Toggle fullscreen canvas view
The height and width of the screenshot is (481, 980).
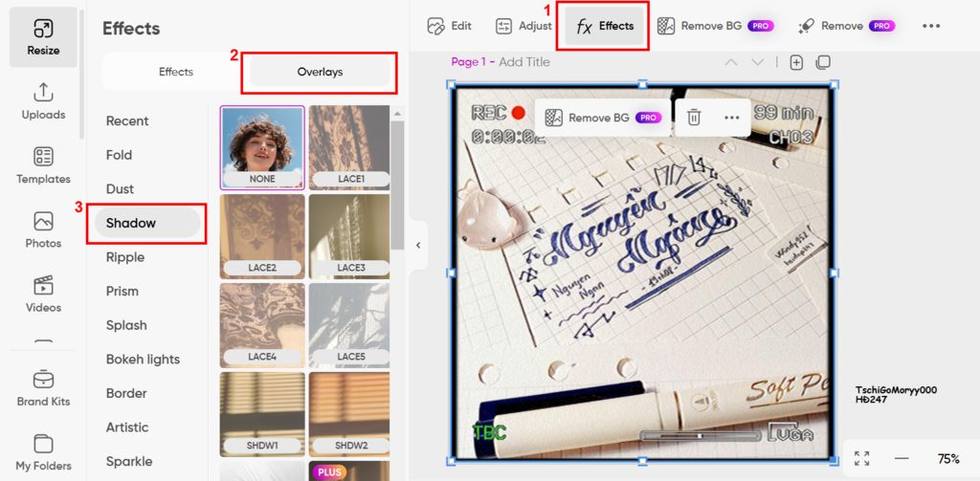click(862, 458)
